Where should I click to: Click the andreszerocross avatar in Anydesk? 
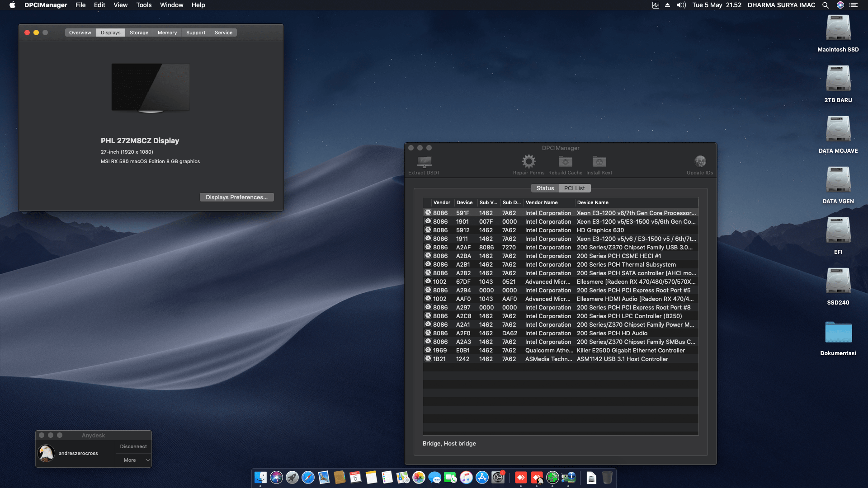tap(46, 453)
